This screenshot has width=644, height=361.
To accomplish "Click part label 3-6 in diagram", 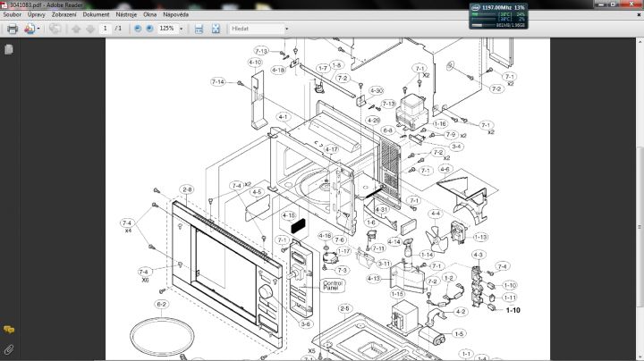I will pos(306,324).
